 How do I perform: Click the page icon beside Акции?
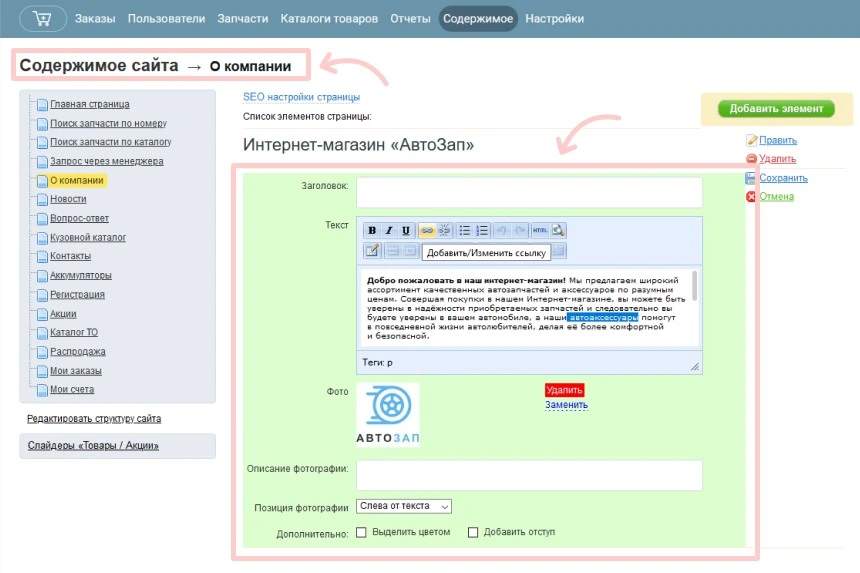(42, 314)
